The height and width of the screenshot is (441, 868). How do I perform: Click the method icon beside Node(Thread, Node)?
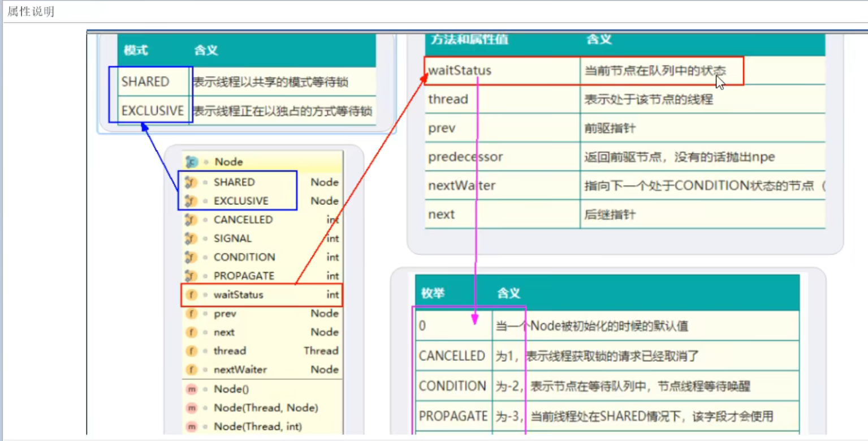191,408
